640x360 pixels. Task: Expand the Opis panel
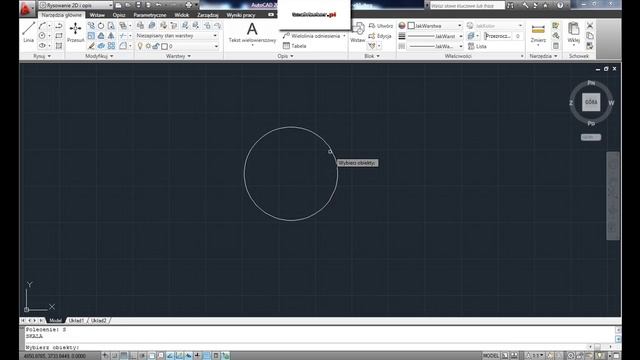click(x=285, y=56)
